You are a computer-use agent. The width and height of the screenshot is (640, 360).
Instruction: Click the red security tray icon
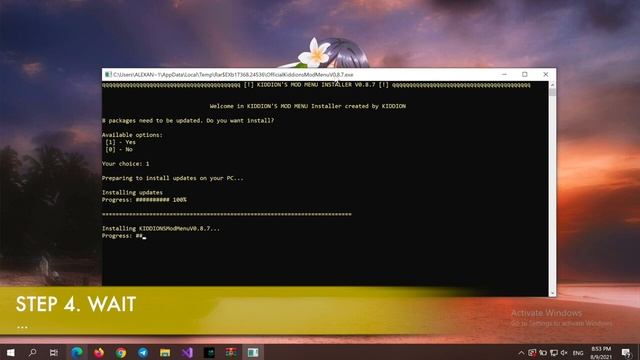(x=532, y=353)
